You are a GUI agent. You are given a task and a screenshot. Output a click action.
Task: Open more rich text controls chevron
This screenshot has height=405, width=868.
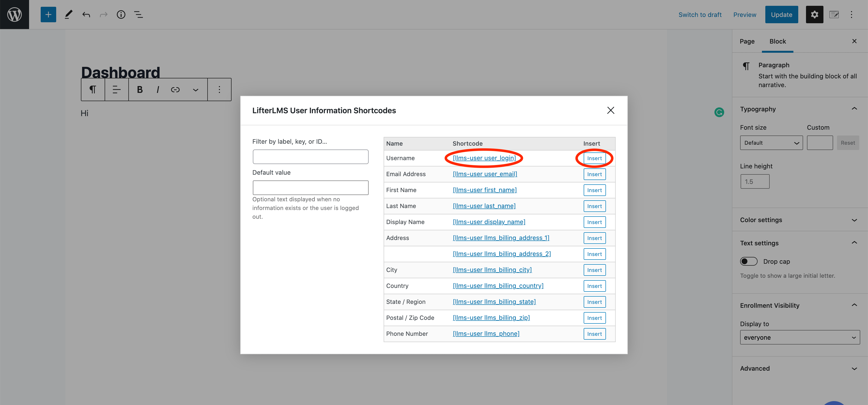(195, 90)
